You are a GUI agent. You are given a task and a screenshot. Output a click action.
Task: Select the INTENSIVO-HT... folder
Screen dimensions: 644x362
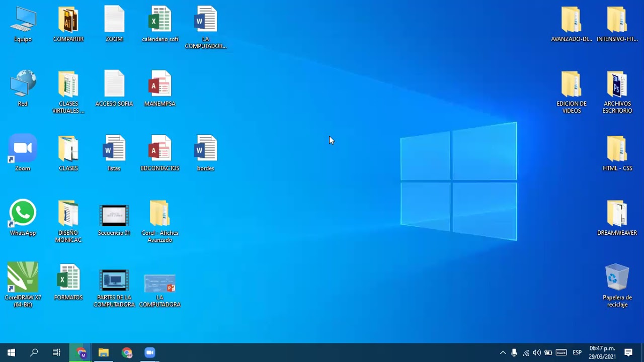click(x=617, y=24)
